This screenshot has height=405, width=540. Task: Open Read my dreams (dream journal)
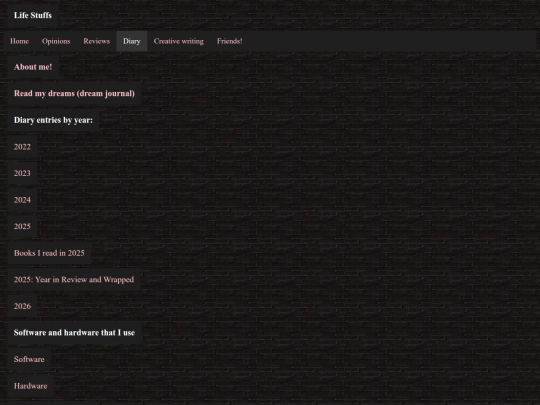(x=74, y=93)
